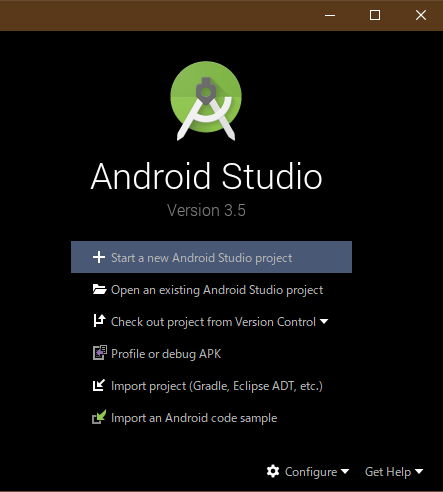
Task: Expand the Get Help dropdown arrow
Action: [x=419, y=471]
